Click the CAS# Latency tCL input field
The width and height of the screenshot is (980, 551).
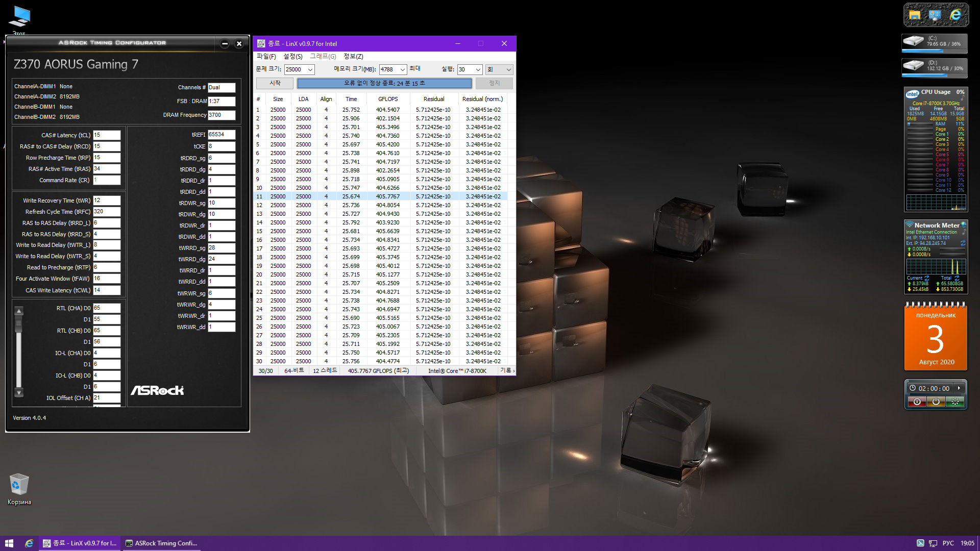(x=106, y=135)
